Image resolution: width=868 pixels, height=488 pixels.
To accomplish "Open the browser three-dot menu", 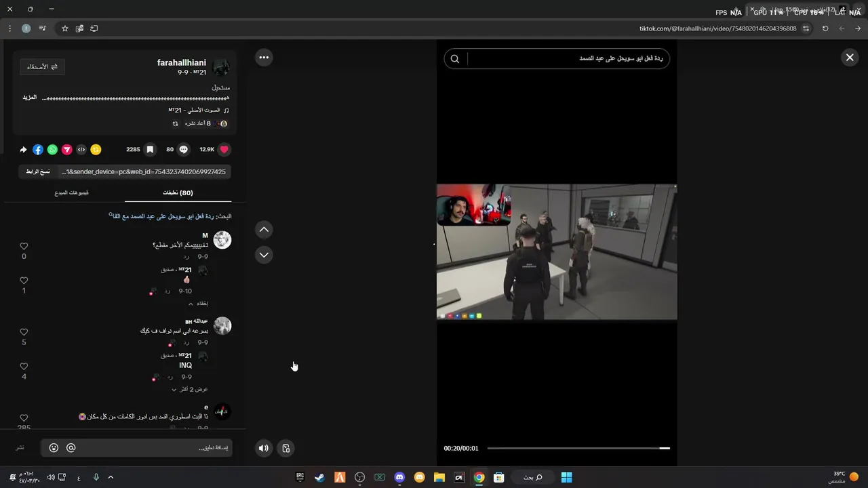I will [x=9, y=28].
